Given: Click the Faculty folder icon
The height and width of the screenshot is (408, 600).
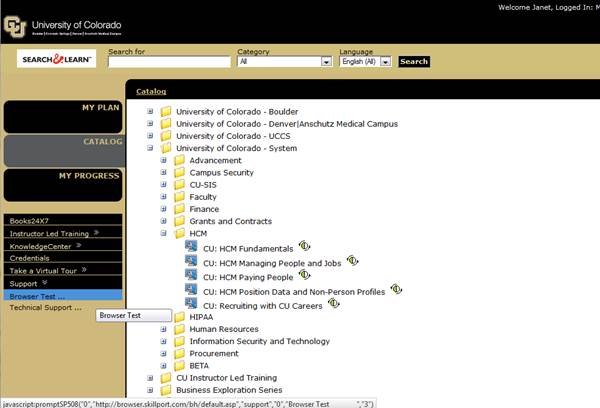Looking at the screenshot, I should 179,197.
